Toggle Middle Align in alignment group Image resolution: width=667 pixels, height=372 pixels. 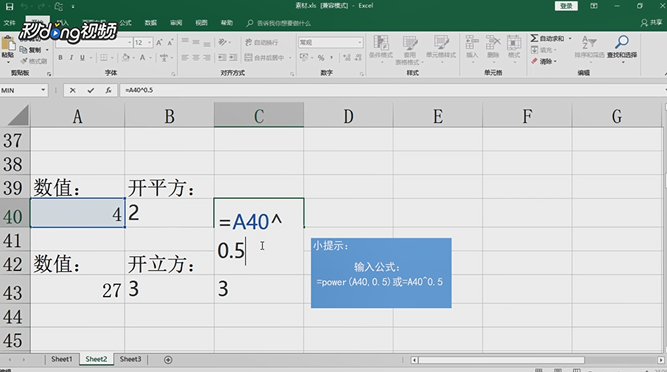pyautogui.click(x=196, y=42)
